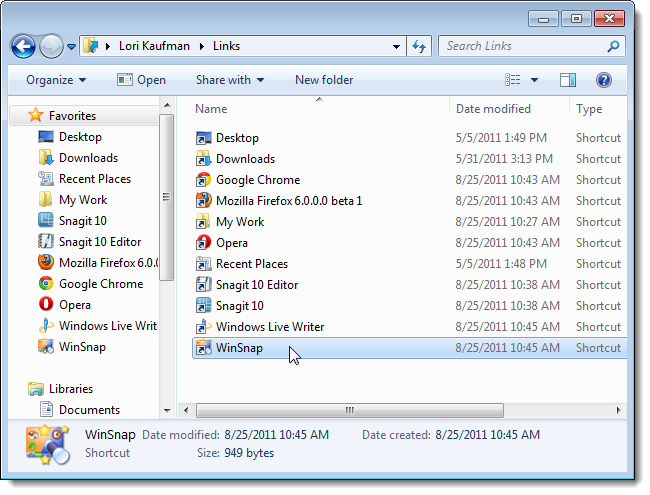Click Mozilla Firefox 6.0.0.0 beta 1 shortcut icon
The width and height of the screenshot is (650, 495).
[x=203, y=201]
